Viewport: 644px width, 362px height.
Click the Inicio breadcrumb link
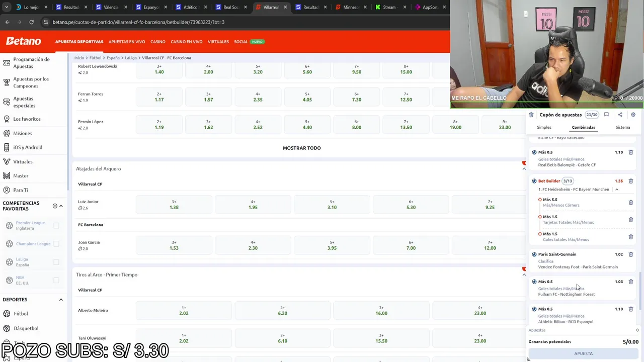pos(79,58)
